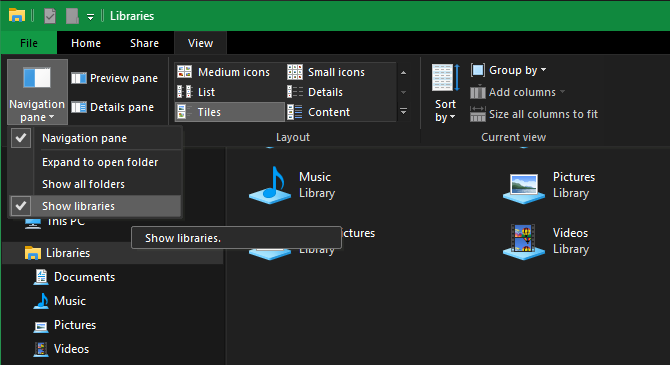Open the Customize Quick Access Toolbar arrow
The image size is (670, 365).
[x=90, y=17]
